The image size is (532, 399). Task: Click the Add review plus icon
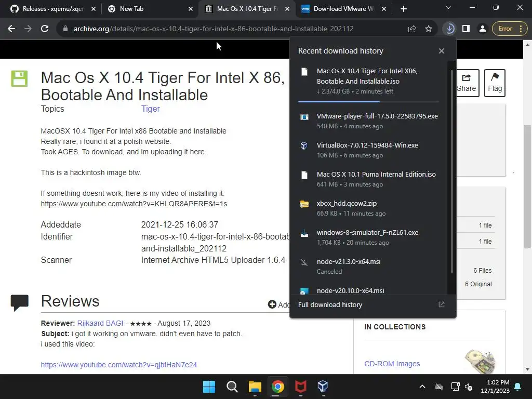click(272, 304)
